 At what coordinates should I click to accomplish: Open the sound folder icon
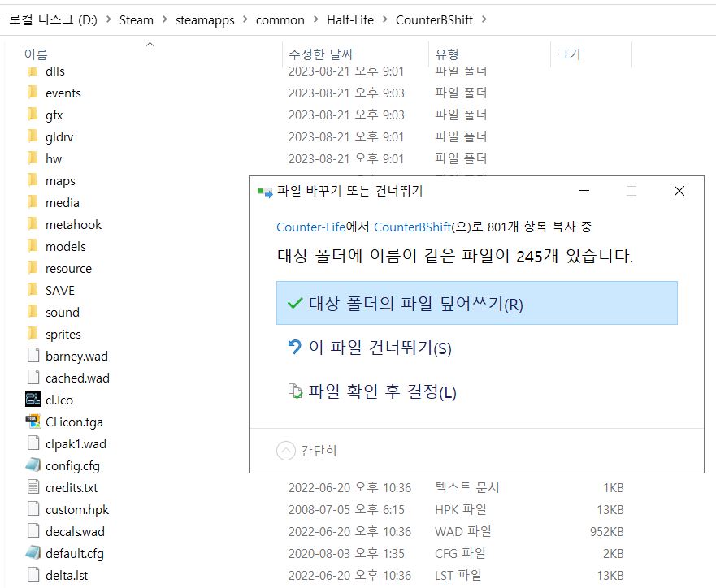coord(33,312)
